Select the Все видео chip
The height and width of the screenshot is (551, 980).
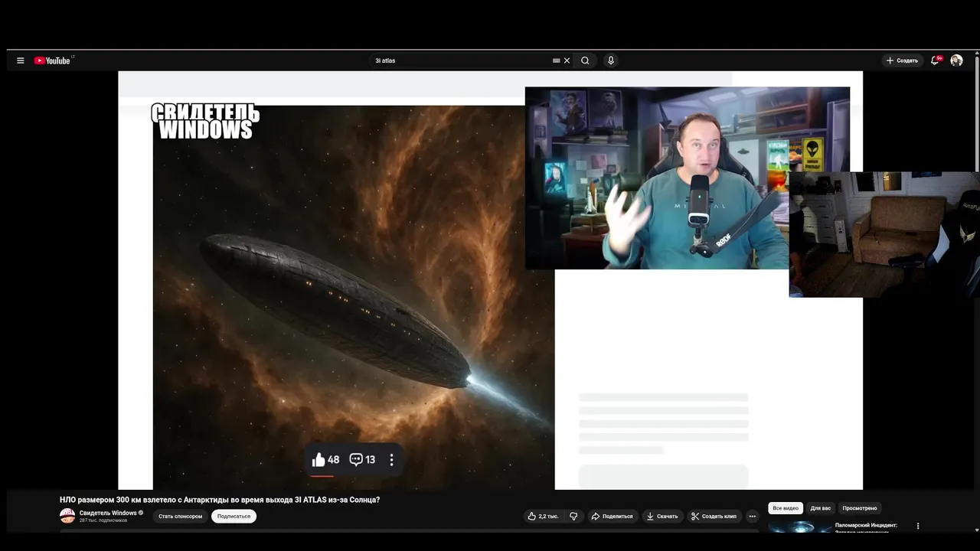[786, 508]
